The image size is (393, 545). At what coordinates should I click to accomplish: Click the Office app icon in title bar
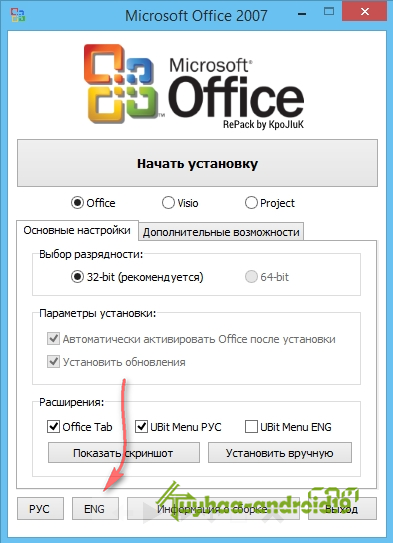17,15
